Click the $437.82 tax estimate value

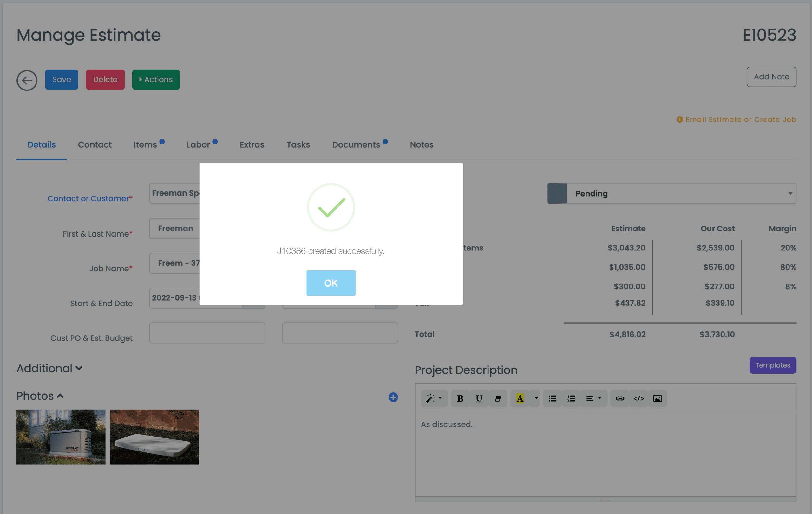click(x=630, y=303)
